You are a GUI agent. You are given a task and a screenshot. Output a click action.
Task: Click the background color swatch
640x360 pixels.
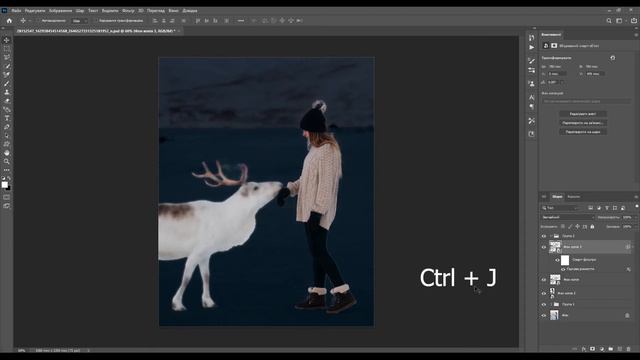click(x=9, y=188)
